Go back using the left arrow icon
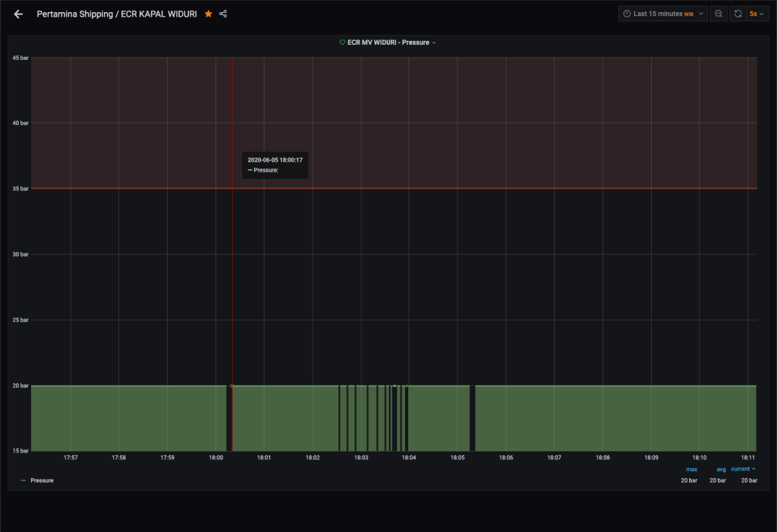The height and width of the screenshot is (532, 777). (x=18, y=14)
